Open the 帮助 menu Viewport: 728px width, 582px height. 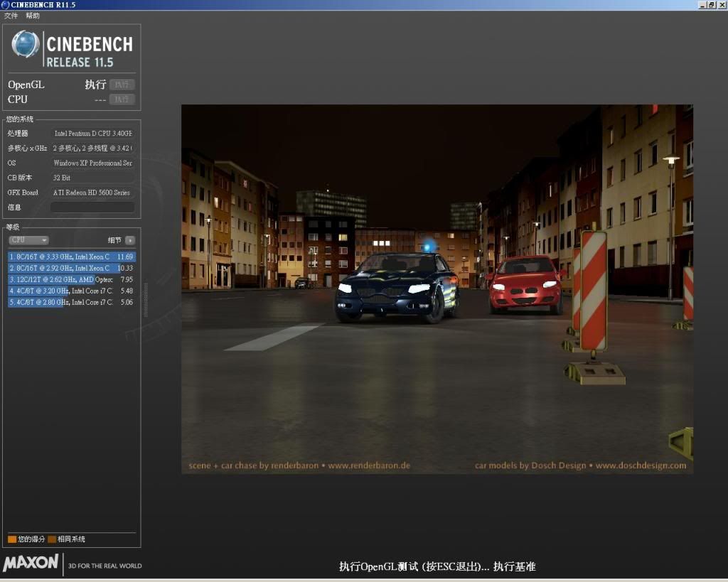click(33, 16)
